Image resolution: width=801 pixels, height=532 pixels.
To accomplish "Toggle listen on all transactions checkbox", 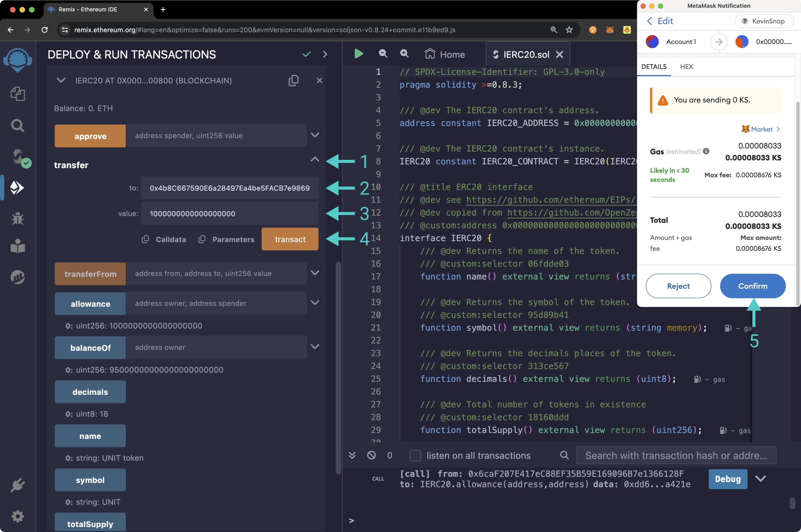I will [x=415, y=455].
